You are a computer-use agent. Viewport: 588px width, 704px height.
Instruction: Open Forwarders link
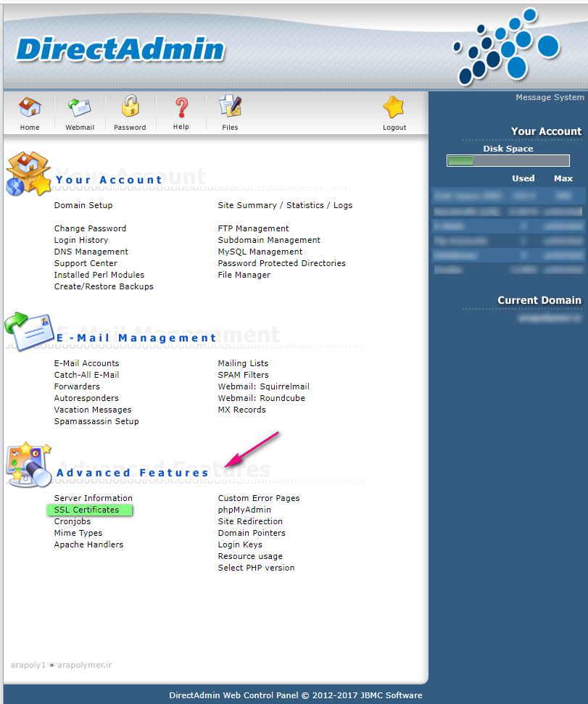click(77, 386)
